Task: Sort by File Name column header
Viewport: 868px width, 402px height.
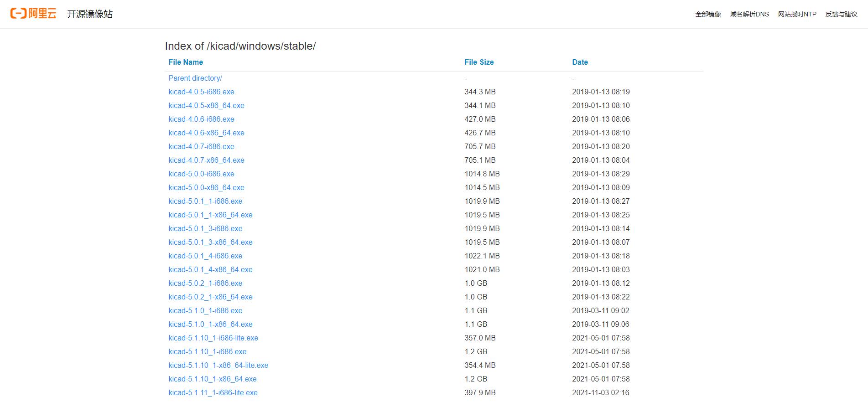Action: coord(186,62)
